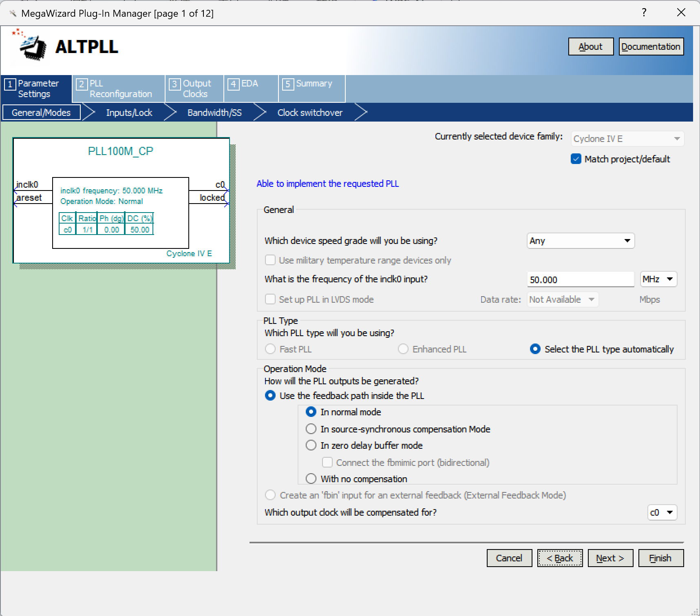Select the External Feedback Mode radio

[270, 495]
